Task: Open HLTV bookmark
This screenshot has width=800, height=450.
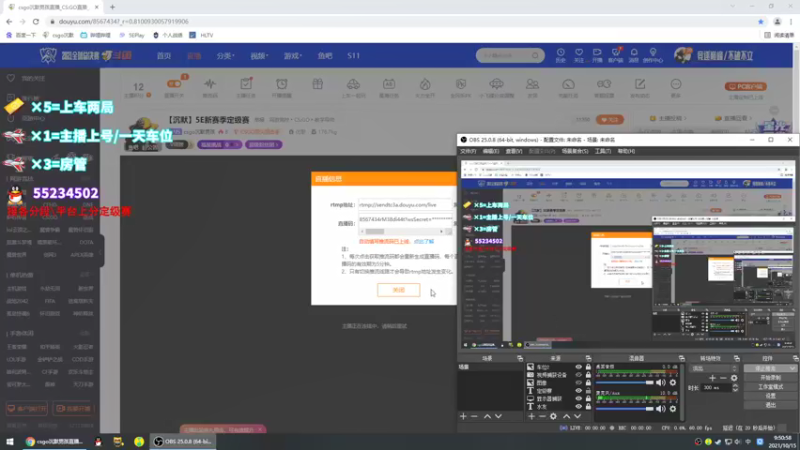Action: (x=202, y=35)
